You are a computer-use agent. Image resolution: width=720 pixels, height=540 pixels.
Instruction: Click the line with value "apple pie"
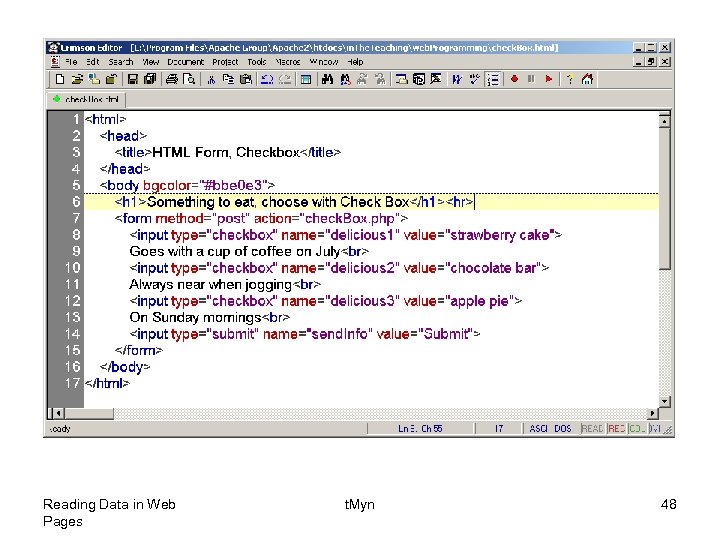326,301
